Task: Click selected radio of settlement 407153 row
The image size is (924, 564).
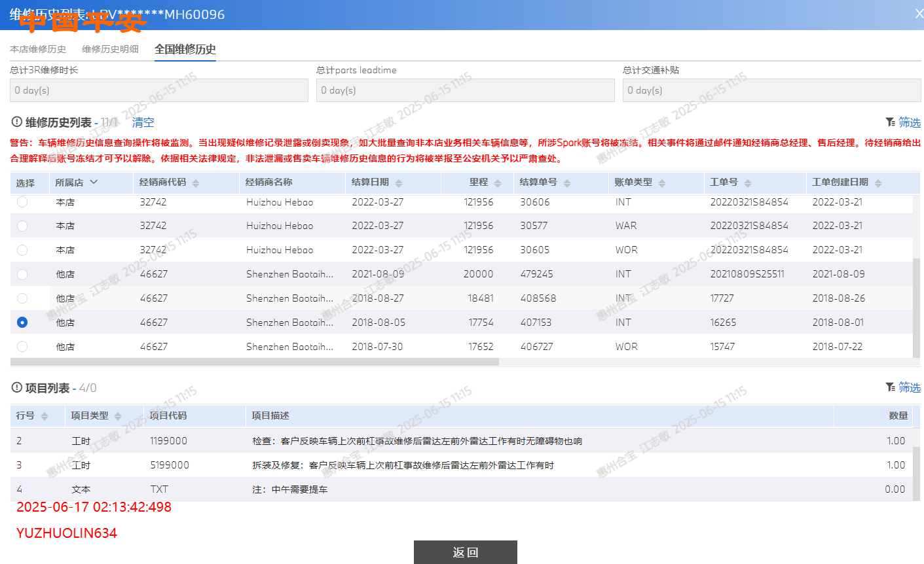Action: tap(22, 323)
